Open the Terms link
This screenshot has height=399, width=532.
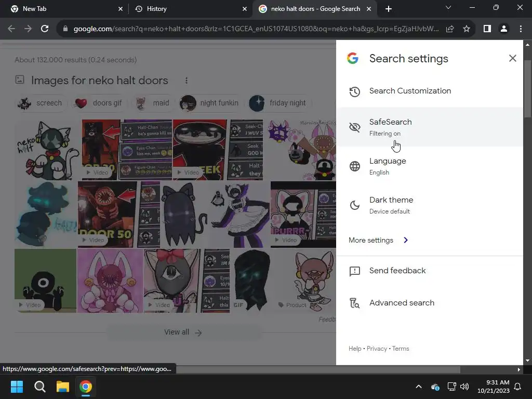[x=401, y=349]
